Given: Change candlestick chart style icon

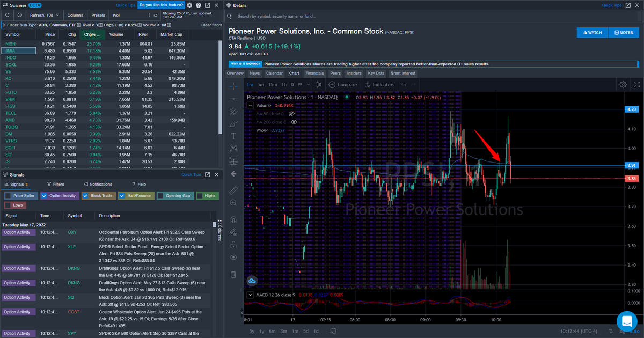Looking at the screenshot, I should pos(319,84).
